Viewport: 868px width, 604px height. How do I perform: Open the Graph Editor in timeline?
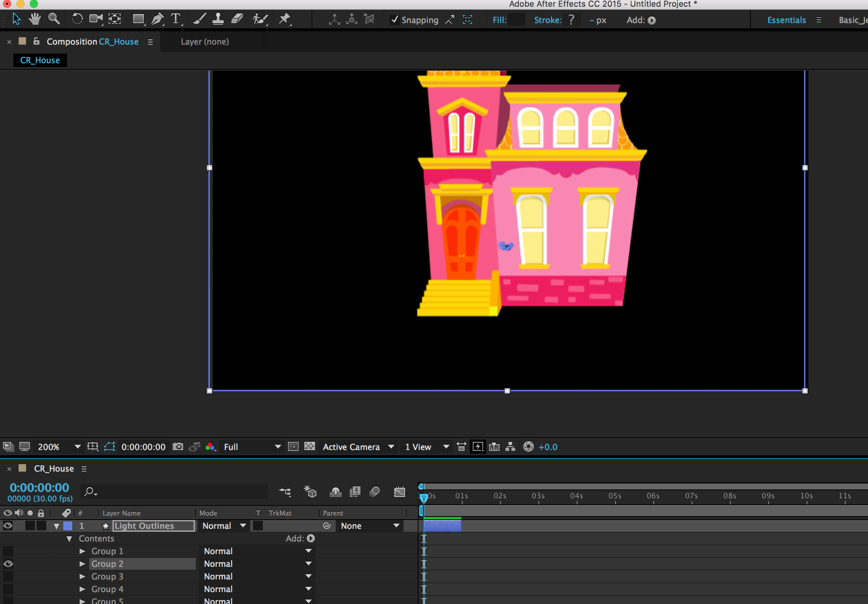point(399,492)
